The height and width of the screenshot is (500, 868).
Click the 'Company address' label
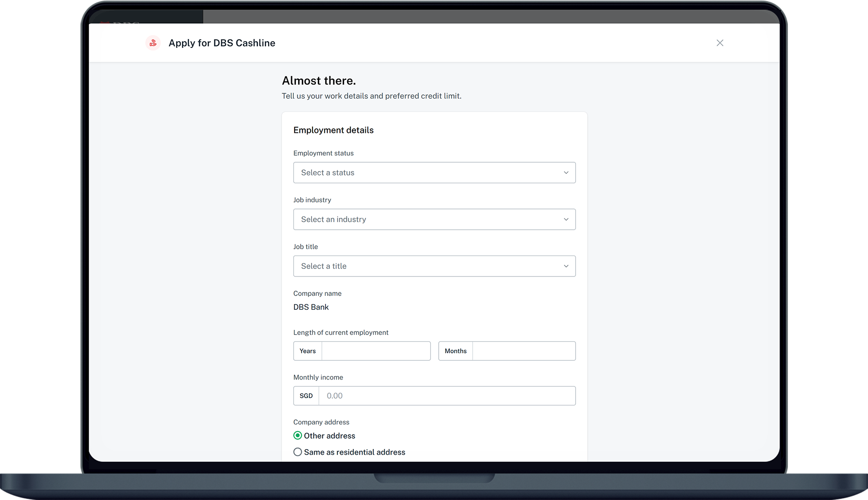321,422
